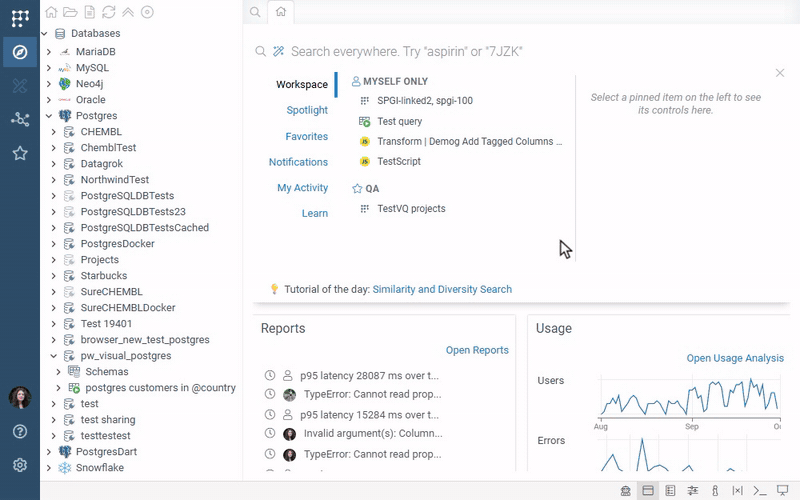Click the home icon in browse toolbar
Screen dimensions: 800x500
coord(51,12)
